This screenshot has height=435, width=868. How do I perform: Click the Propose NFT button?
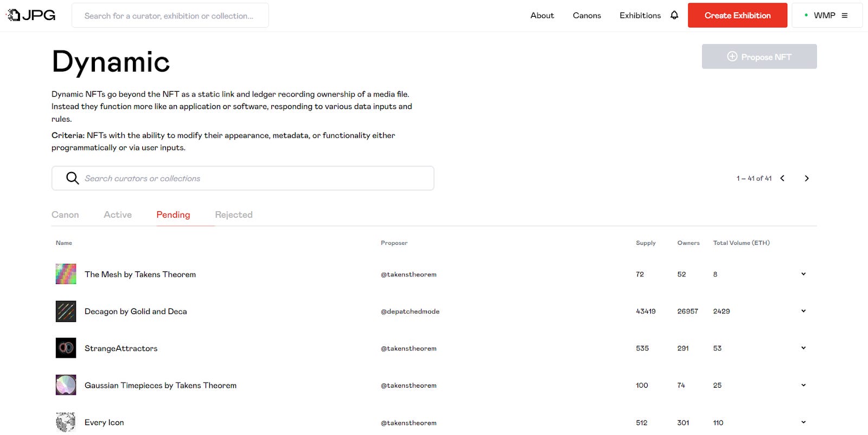click(759, 56)
